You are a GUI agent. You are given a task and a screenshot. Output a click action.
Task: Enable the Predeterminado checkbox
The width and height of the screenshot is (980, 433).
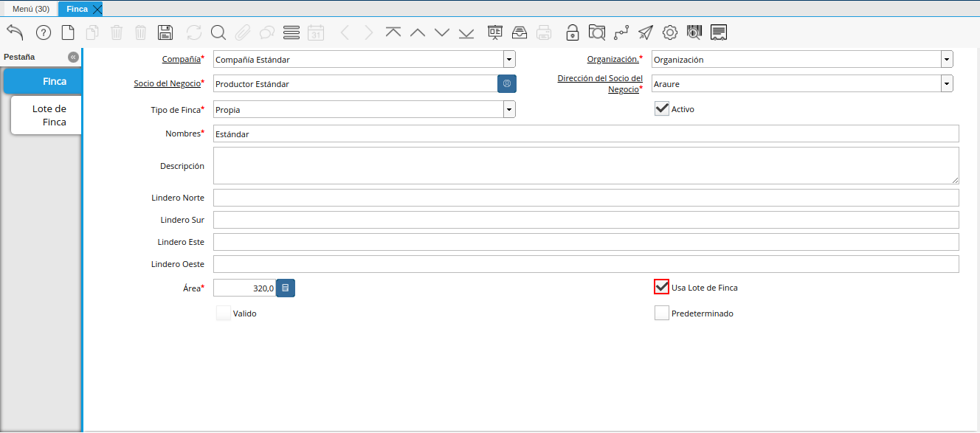pyautogui.click(x=662, y=313)
